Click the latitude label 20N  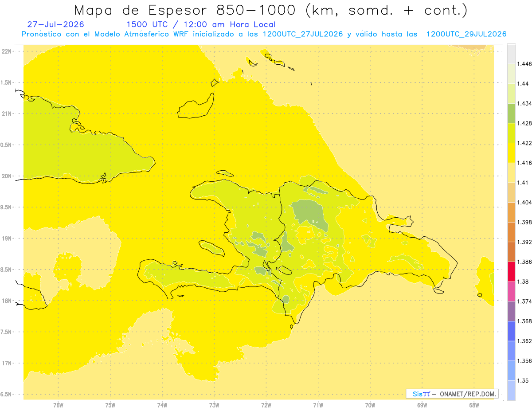[x=7, y=176]
